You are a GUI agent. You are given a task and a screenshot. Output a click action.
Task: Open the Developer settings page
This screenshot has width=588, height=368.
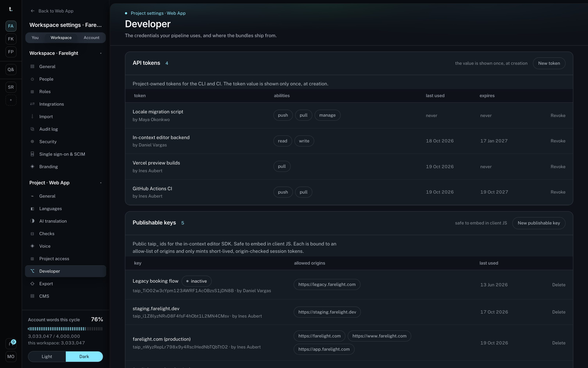(x=66, y=271)
